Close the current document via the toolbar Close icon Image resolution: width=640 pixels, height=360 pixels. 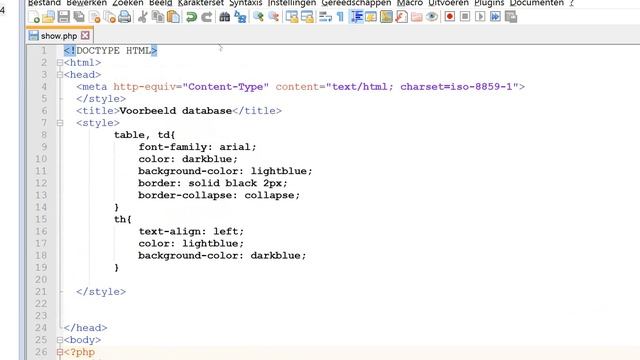[x=95, y=17]
